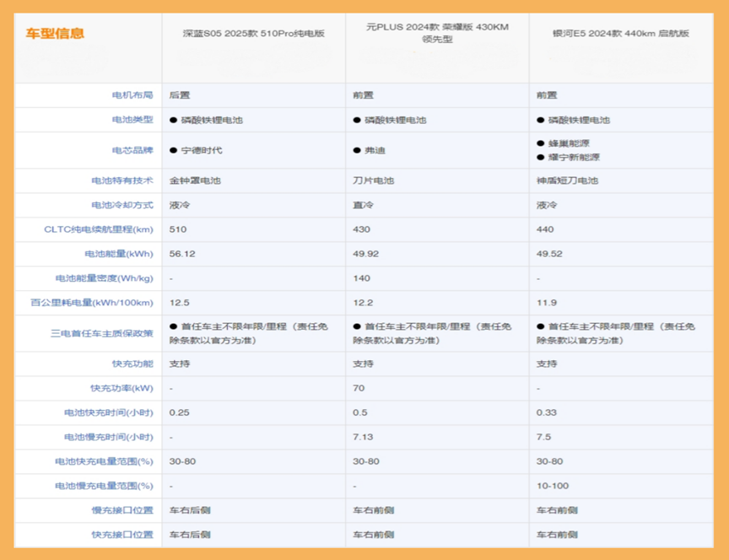Select 30-80 in the 元PLUS column

[366, 461]
